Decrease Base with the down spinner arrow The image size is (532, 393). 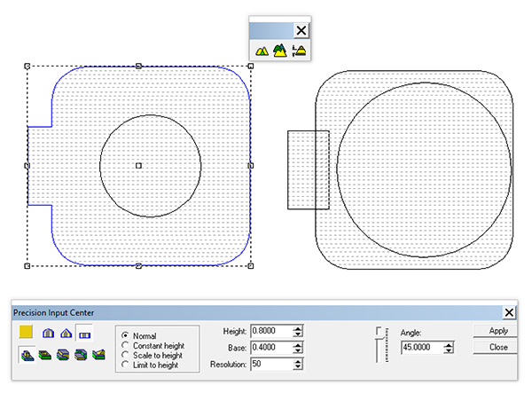click(298, 350)
